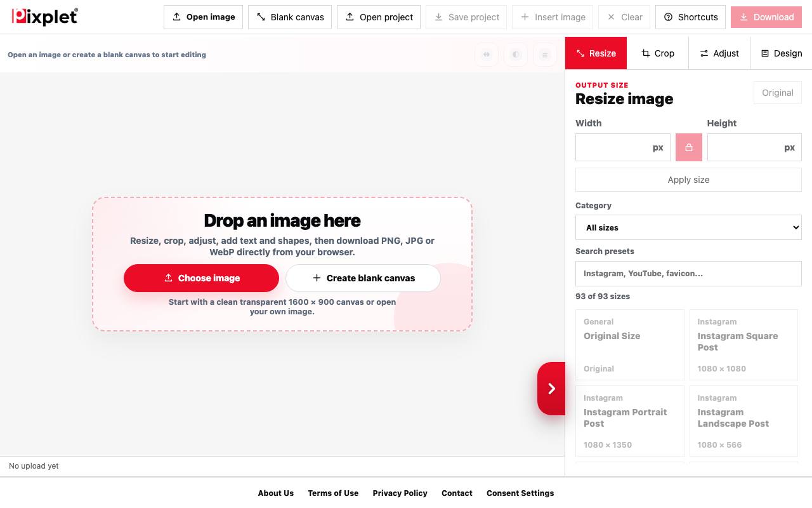This screenshot has width=812, height=508.
Task: Switch to the Crop tab
Action: 658,53
